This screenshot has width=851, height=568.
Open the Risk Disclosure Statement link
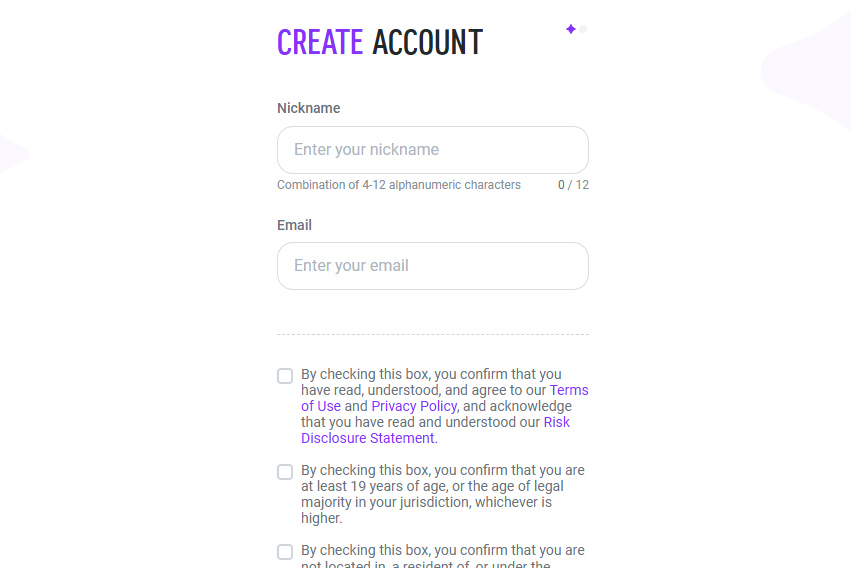point(368,438)
